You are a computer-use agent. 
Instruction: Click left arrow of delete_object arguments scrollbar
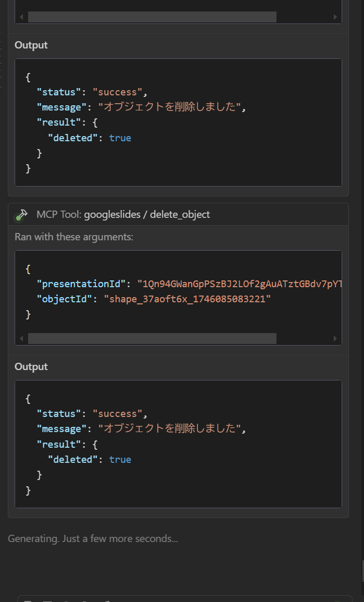(21, 339)
